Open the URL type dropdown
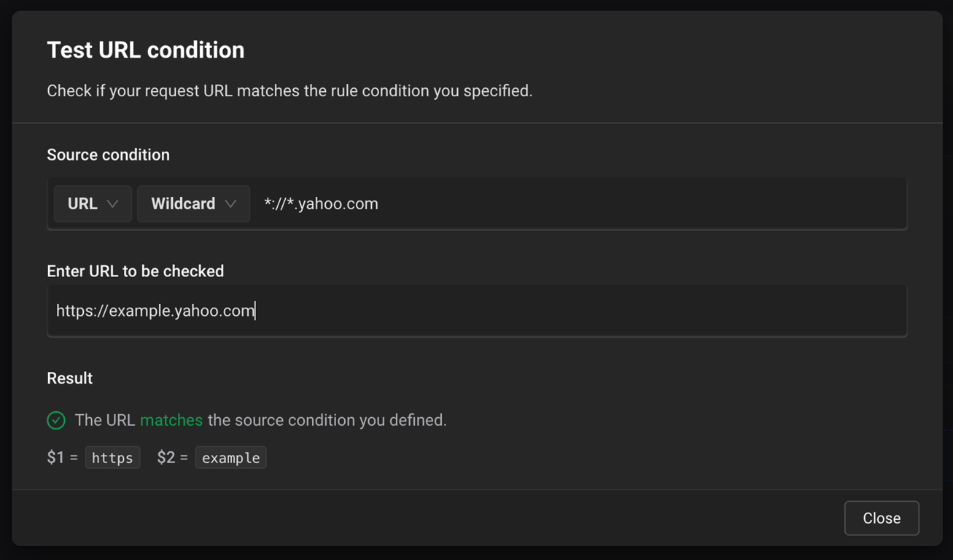 coord(92,203)
